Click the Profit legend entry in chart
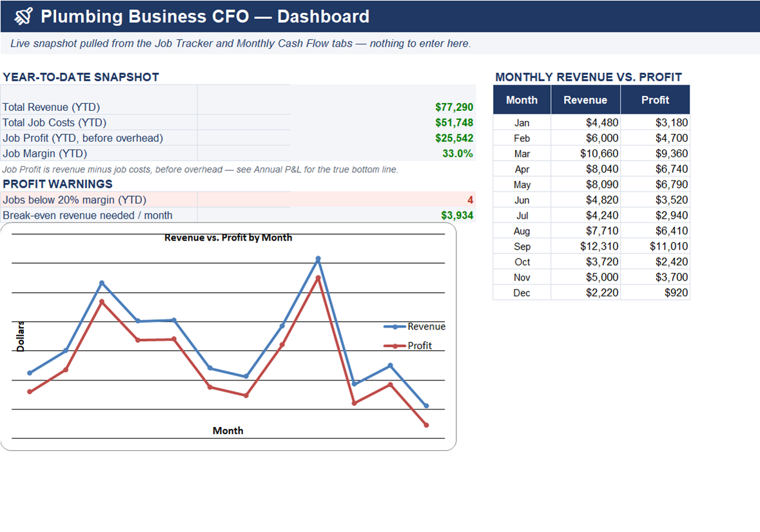Viewport: 760px width, 532px height. click(x=407, y=346)
